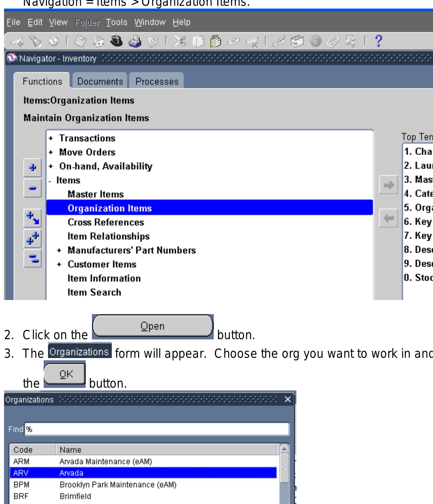This screenshot has width=433, height=504.
Task: Click the Print icon in toolbar
Action: (x=135, y=41)
